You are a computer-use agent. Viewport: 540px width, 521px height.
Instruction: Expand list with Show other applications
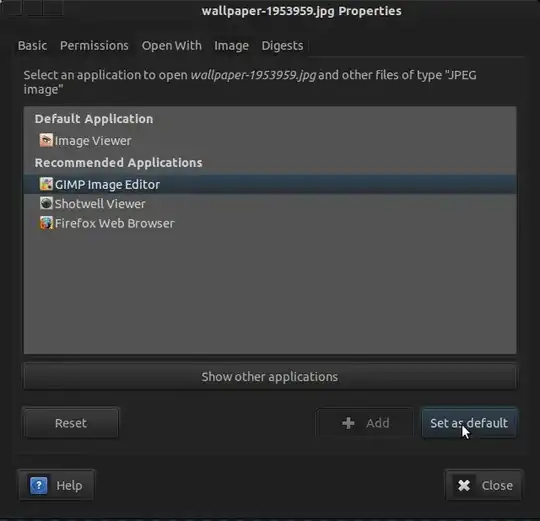coord(270,377)
